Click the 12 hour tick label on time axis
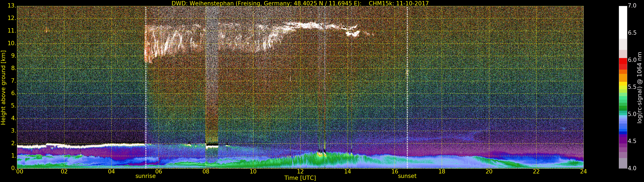Image resolution: width=644 pixels, height=182 pixels. pyautogui.click(x=300, y=172)
